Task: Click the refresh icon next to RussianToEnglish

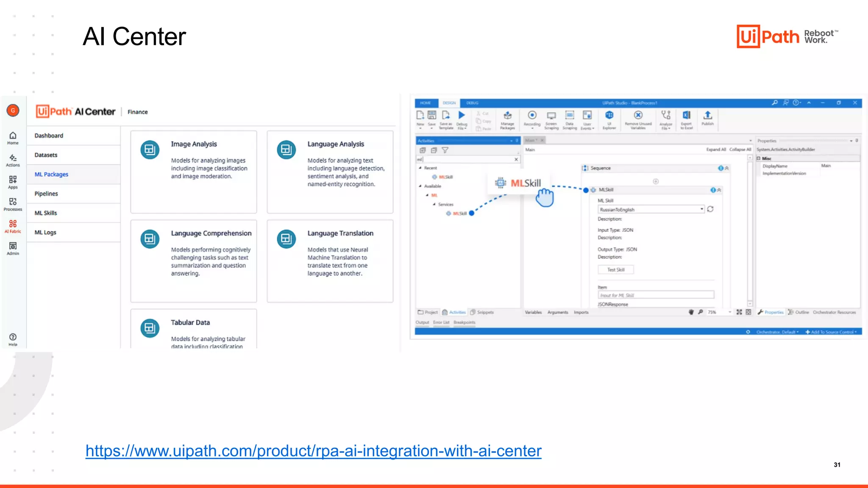Action: click(x=710, y=209)
